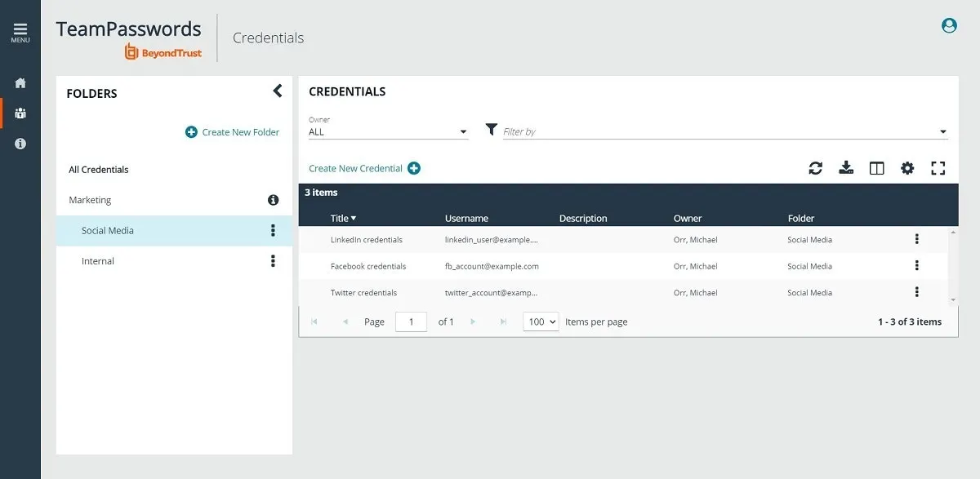This screenshot has height=479, width=980.
Task: Open row actions menu for Twitter credentials
Action: 917,291
